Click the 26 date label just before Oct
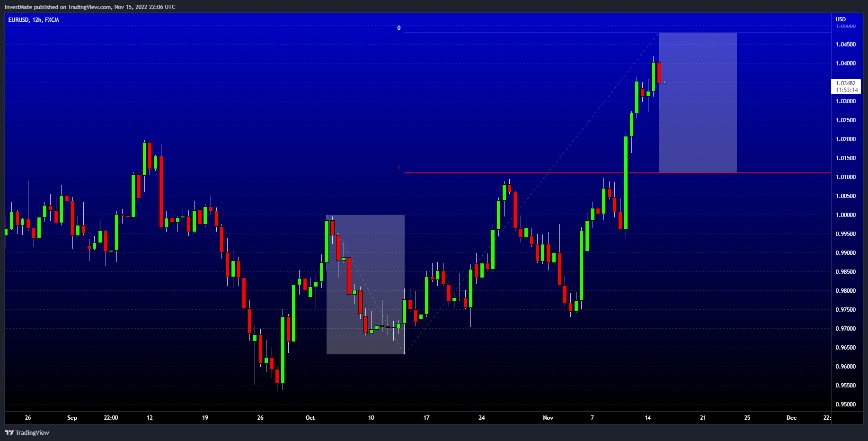This screenshot has width=868, height=441. pos(260,418)
